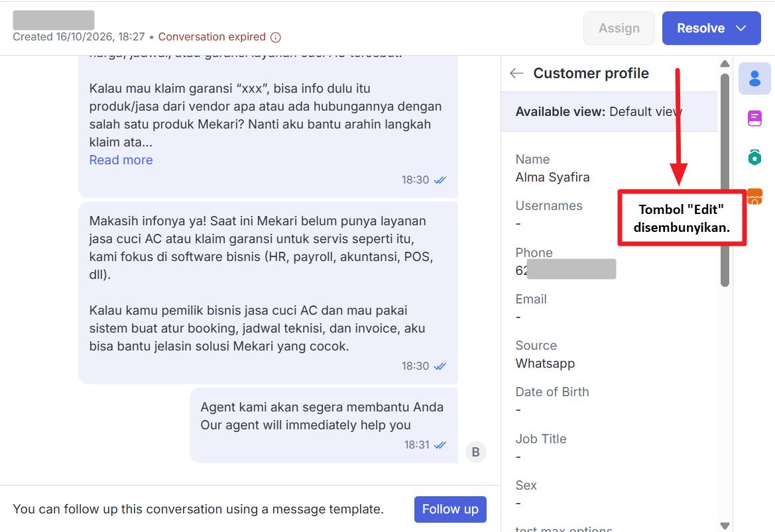Click the follow up template notice text

click(x=198, y=509)
